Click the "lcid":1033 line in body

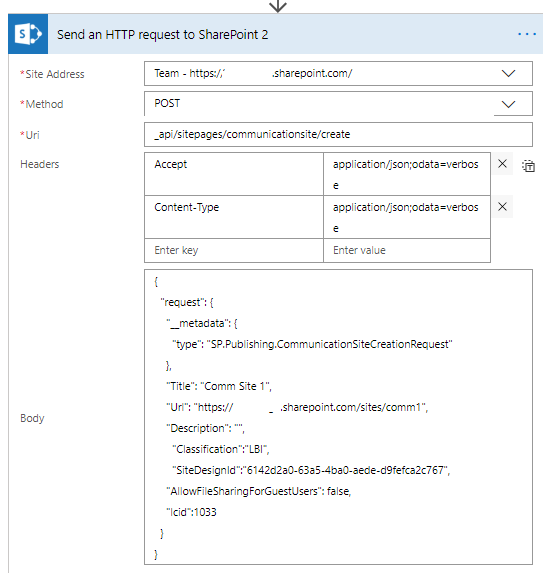coord(191,512)
